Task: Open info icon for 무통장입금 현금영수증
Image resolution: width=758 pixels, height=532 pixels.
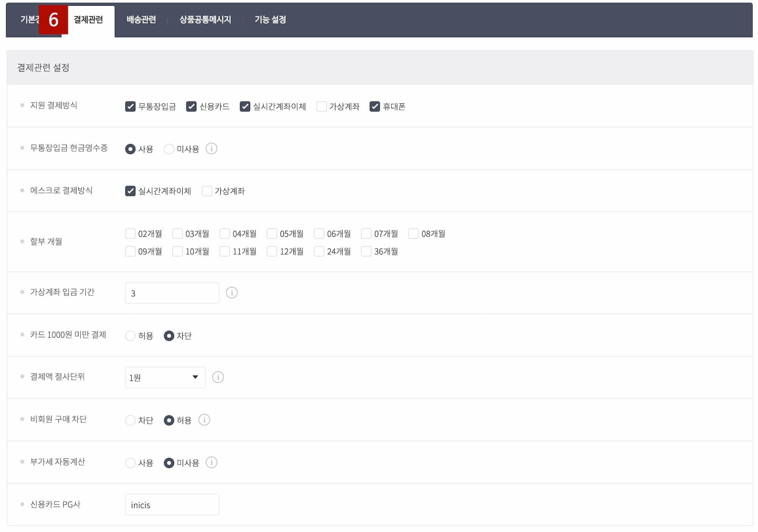Action: pyautogui.click(x=211, y=149)
